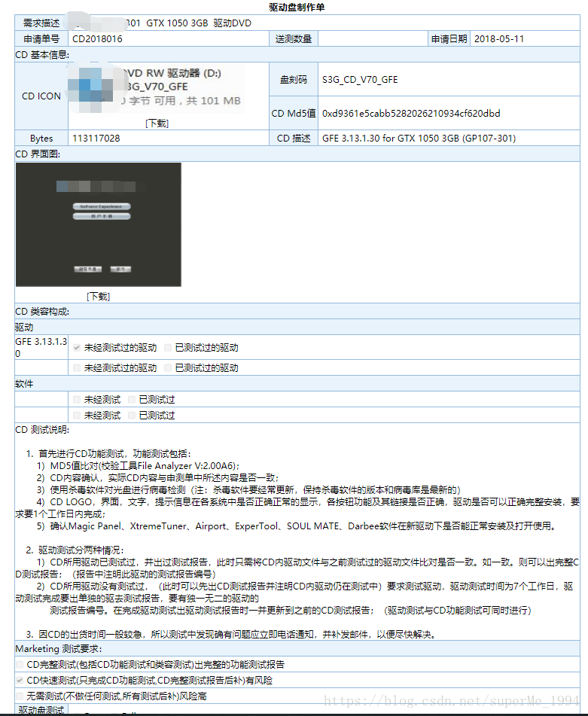Click the application date 2018-05-11
The height and width of the screenshot is (716, 588).
tap(499, 39)
